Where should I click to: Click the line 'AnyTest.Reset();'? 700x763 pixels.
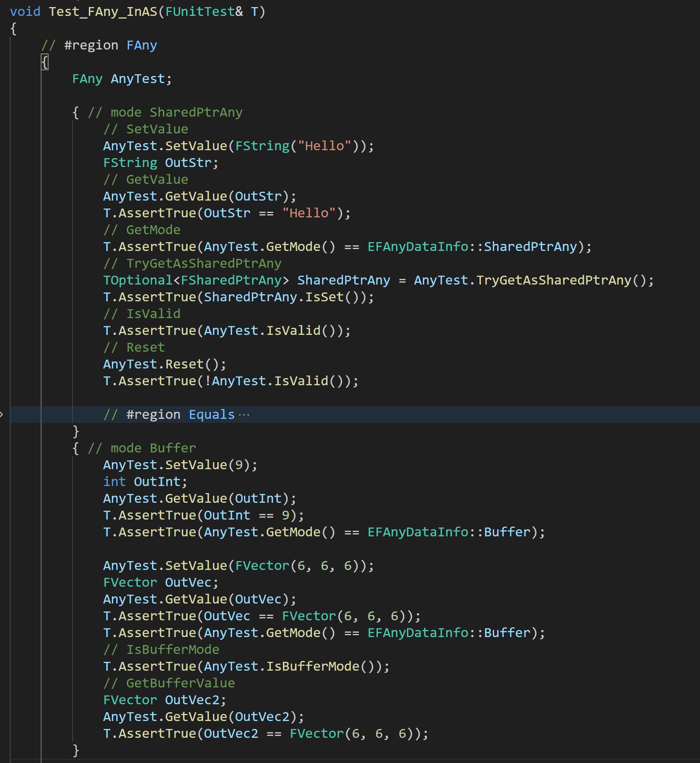click(x=165, y=364)
